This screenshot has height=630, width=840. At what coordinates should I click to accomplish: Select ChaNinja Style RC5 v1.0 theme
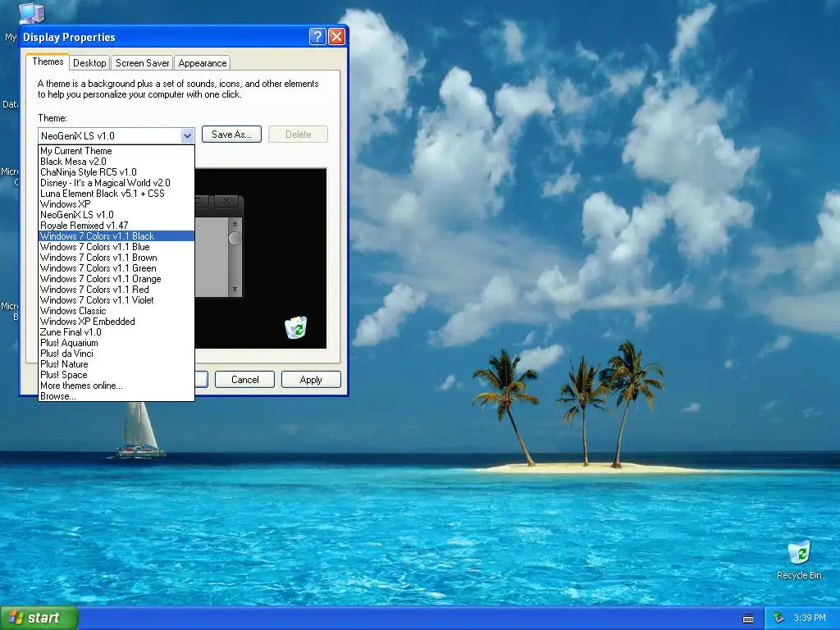[116, 172]
